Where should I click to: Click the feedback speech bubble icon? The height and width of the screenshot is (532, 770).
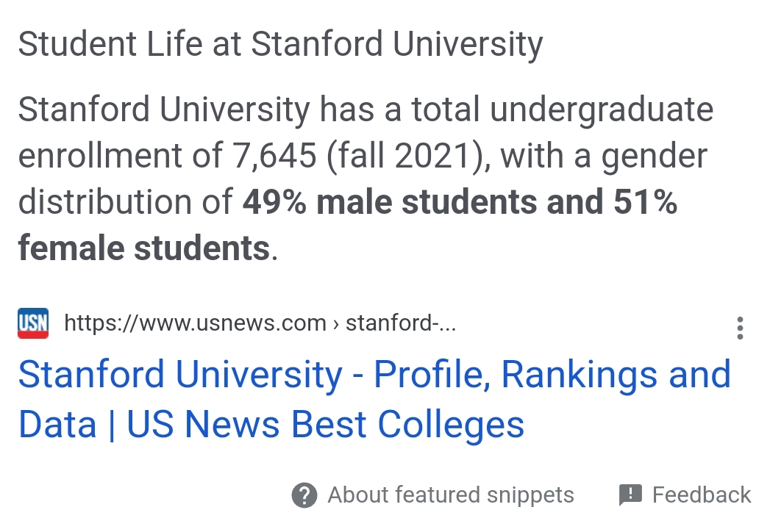click(630, 495)
